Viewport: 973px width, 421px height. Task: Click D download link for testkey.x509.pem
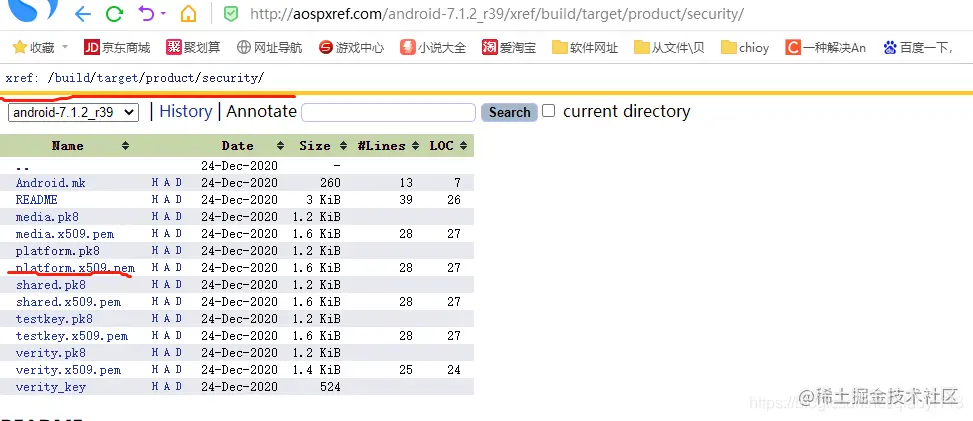179,335
